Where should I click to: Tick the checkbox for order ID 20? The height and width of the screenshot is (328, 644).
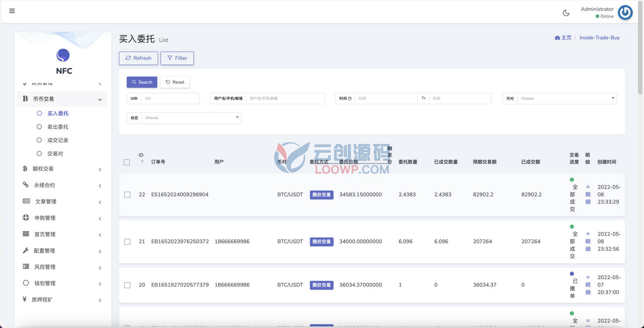[127, 285]
